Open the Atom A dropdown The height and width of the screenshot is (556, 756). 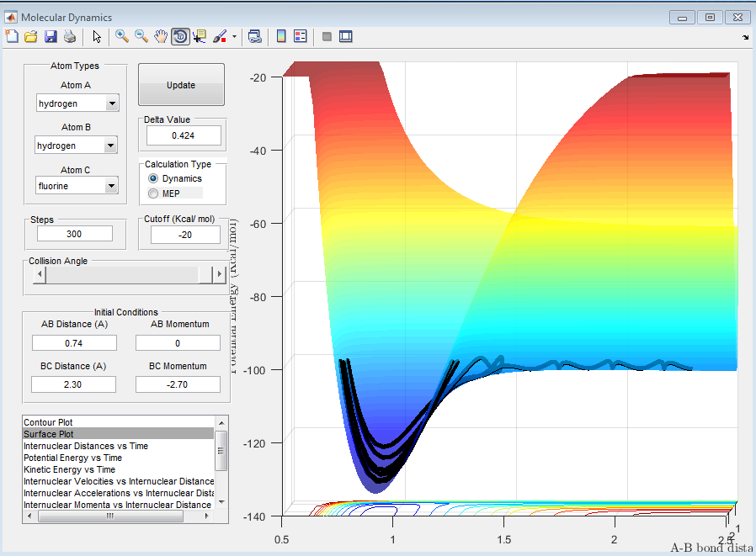111,103
